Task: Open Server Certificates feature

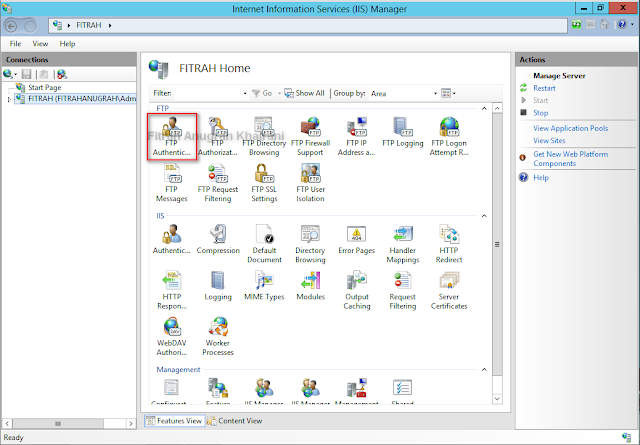Action: 449,290
